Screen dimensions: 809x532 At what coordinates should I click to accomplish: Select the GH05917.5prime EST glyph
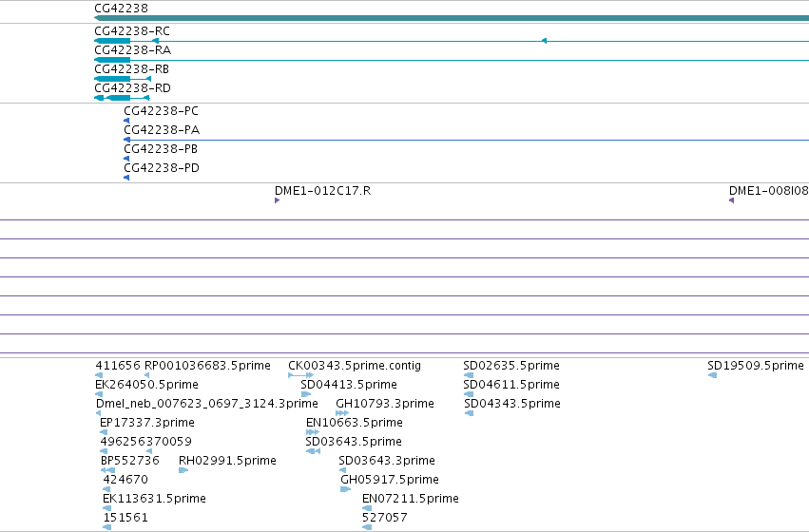(x=345, y=489)
